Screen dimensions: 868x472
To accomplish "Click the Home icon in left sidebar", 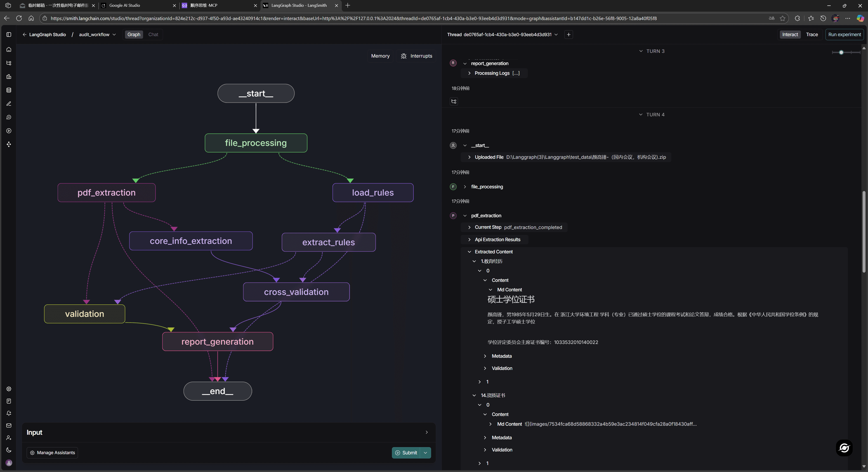I will point(9,49).
